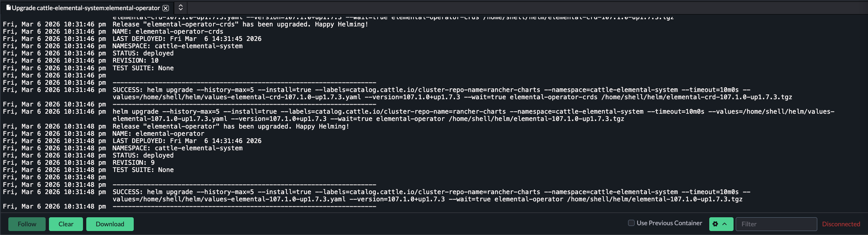Download the logs

tap(110, 224)
